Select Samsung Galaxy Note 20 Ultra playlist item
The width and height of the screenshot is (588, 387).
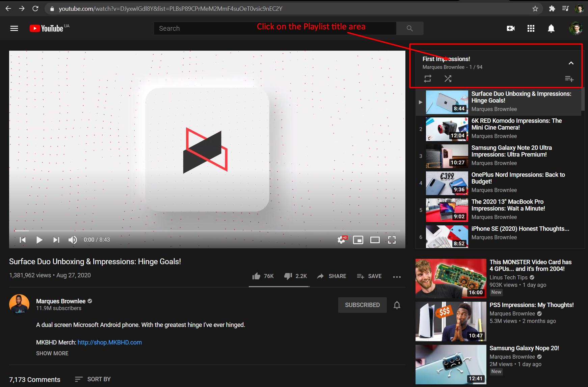[x=499, y=156]
